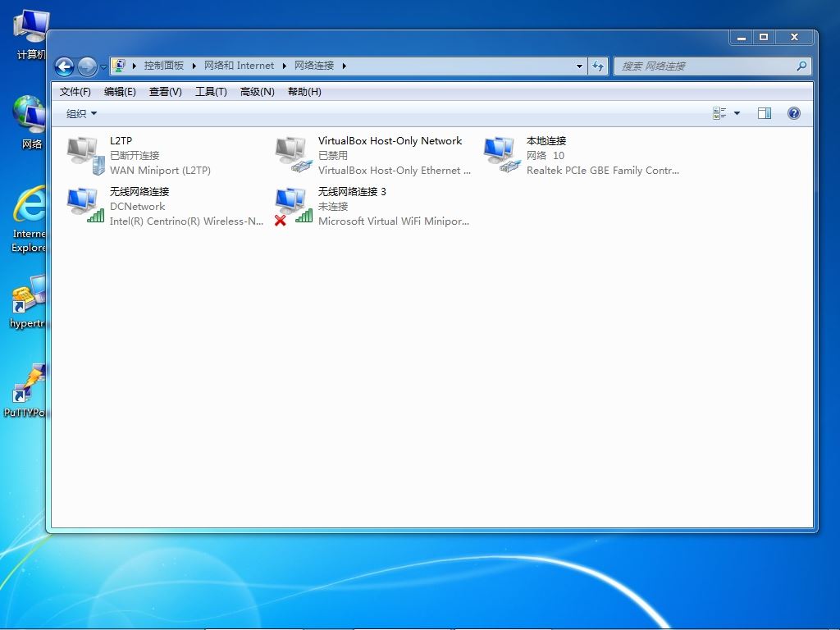
Task: Select the 无线网络连接 3 adapter icon
Action: pos(294,206)
